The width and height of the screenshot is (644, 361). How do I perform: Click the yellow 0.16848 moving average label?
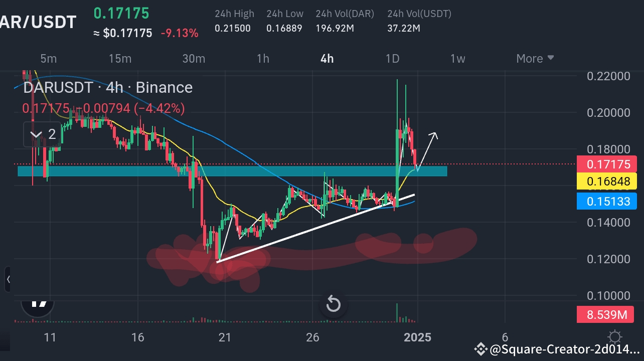click(607, 182)
